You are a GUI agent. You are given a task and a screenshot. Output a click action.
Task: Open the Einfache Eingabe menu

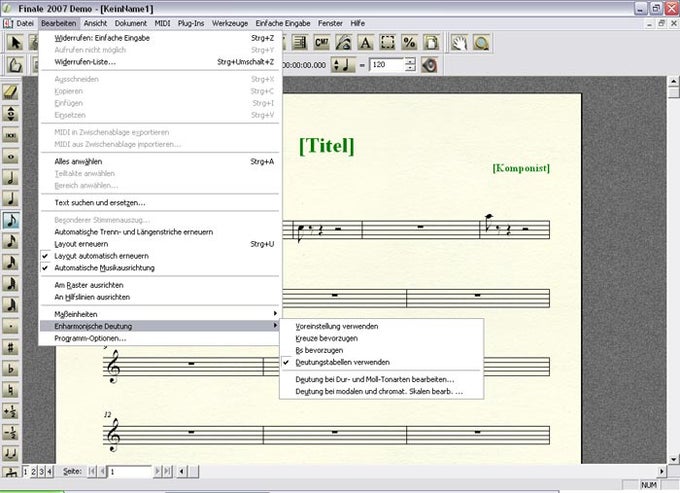pos(283,23)
